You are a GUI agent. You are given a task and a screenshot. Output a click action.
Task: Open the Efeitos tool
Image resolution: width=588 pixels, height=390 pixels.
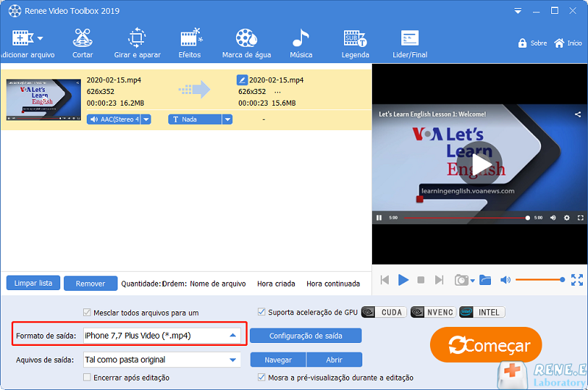pyautogui.click(x=190, y=44)
